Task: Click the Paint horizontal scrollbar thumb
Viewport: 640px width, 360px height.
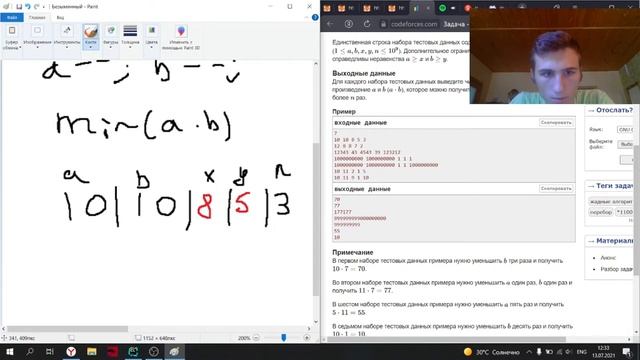Action: 67,329
